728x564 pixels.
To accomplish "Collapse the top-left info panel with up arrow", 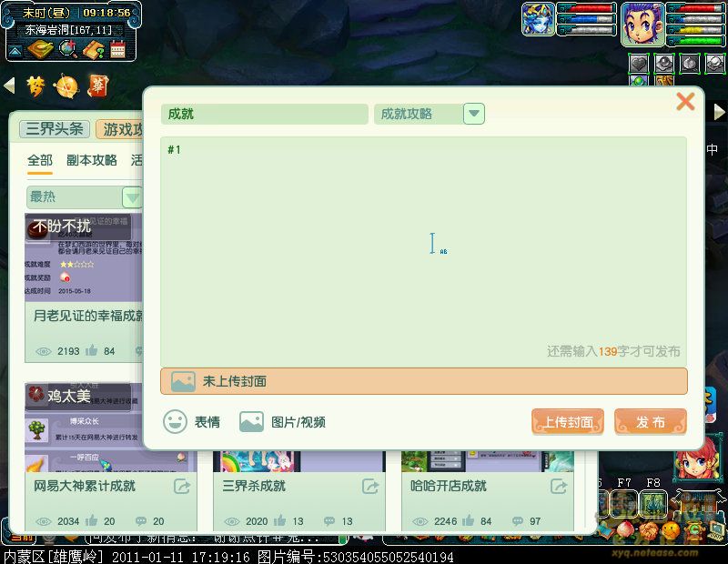I will (15, 49).
